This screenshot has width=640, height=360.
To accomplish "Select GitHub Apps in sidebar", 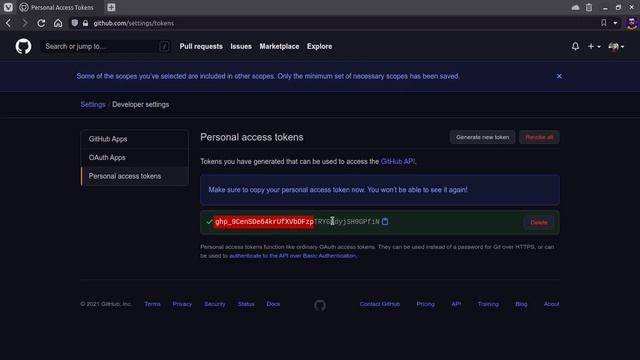I will click(x=134, y=139).
